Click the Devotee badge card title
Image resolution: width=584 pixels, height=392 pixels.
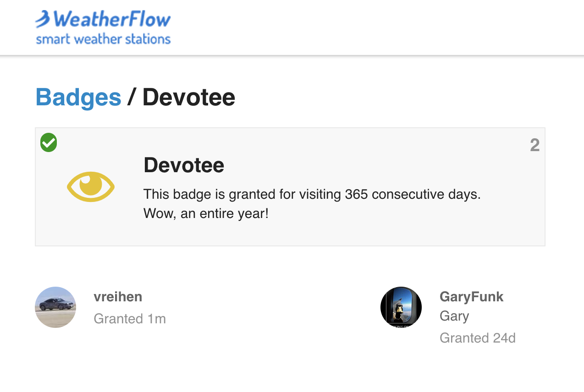click(x=184, y=165)
